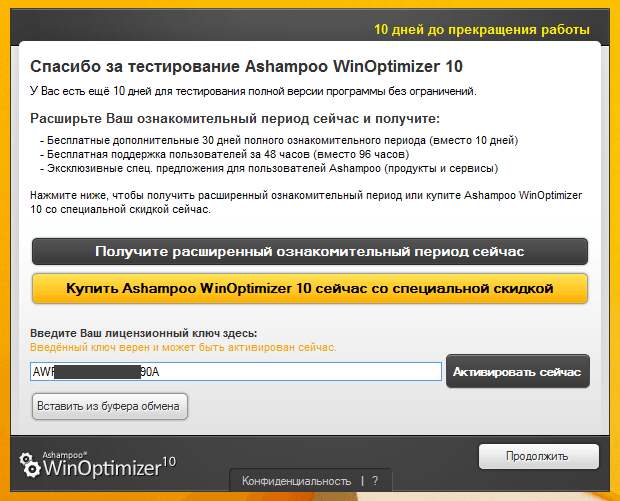Click line 'Бесплатная поддержка пользователей за 48 часов'
The image size is (620, 501).
[225, 154]
